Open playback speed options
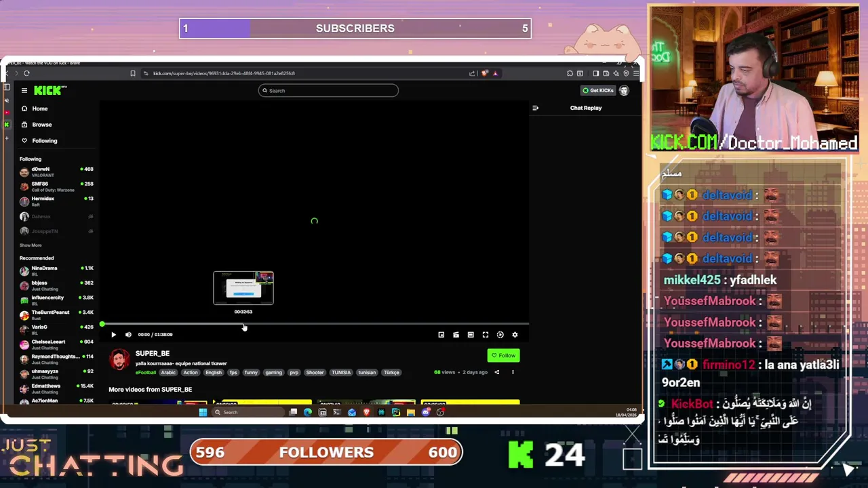The height and width of the screenshot is (488, 868). [x=500, y=334]
